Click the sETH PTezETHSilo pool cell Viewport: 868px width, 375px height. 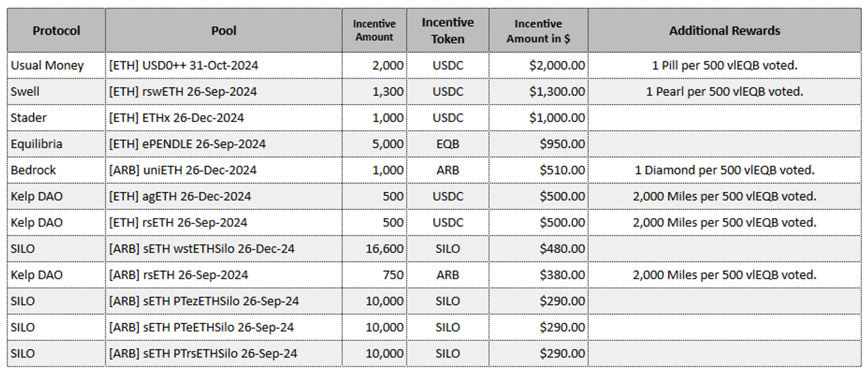(204, 301)
